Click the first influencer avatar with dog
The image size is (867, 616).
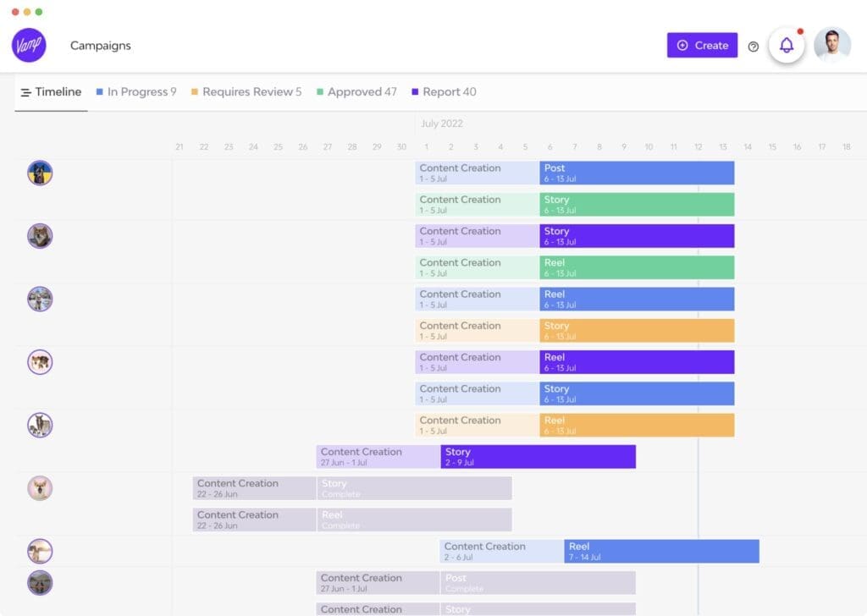click(x=40, y=173)
